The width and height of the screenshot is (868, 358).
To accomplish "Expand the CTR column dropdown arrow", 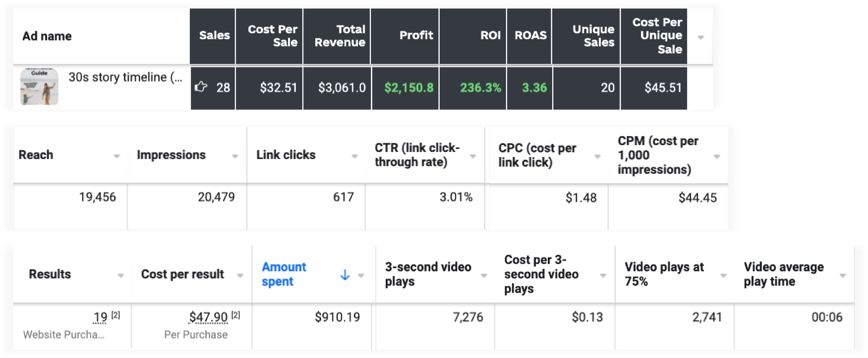I will click(x=473, y=156).
